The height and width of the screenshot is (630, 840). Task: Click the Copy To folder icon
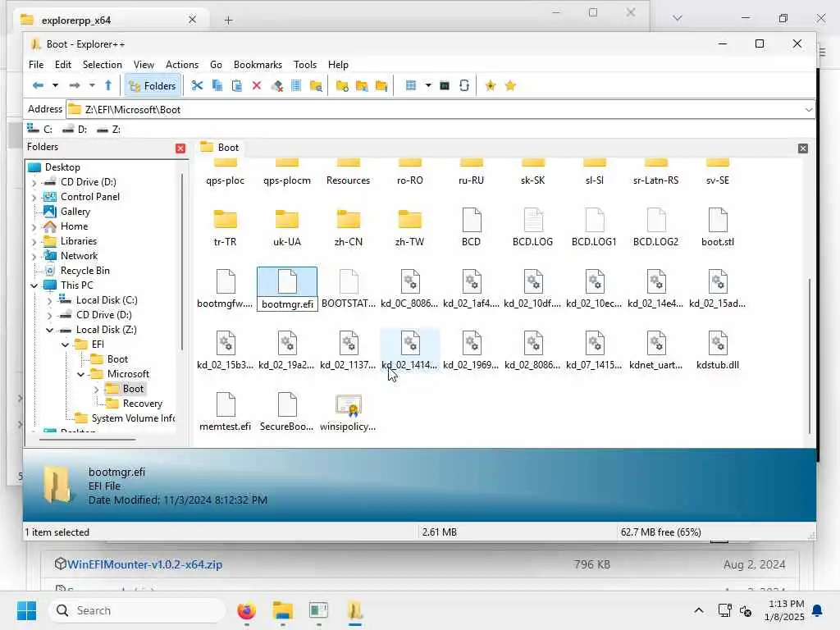362,85
